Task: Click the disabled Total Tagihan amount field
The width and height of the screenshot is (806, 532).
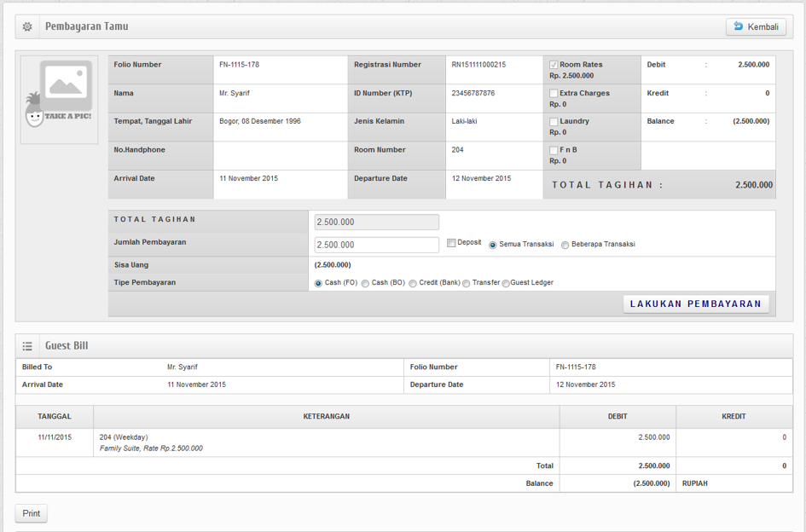Action: (376, 222)
